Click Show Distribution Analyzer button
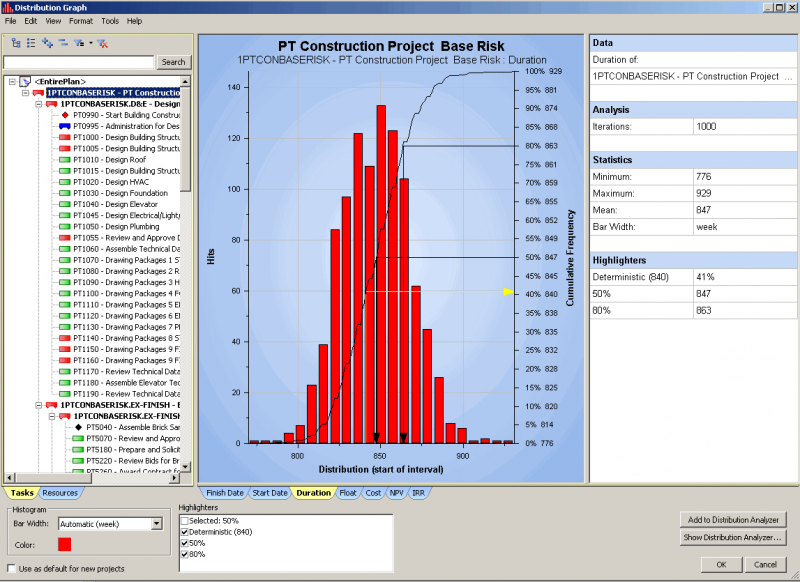This screenshot has height=582, width=800. click(x=733, y=537)
